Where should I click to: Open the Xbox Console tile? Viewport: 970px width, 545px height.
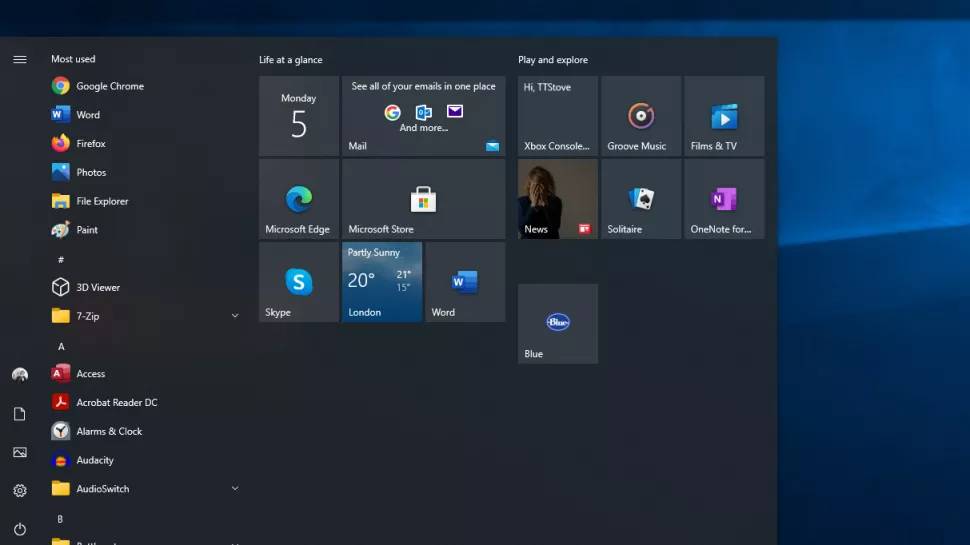pyautogui.click(x=558, y=116)
